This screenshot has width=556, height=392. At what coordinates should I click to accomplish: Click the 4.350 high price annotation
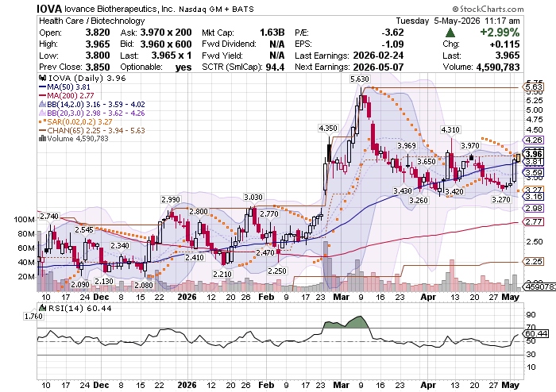point(328,129)
